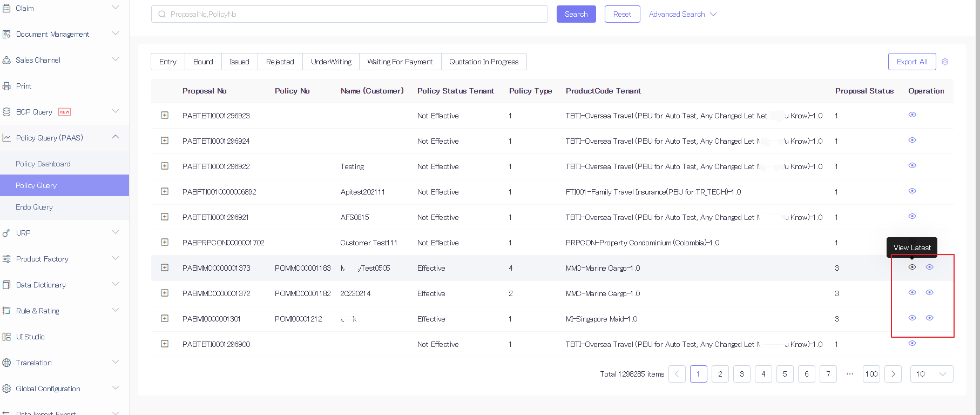Click the second eye icon in PABMMC0000001372 row
980x415 pixels.
[x=929, y=292]
